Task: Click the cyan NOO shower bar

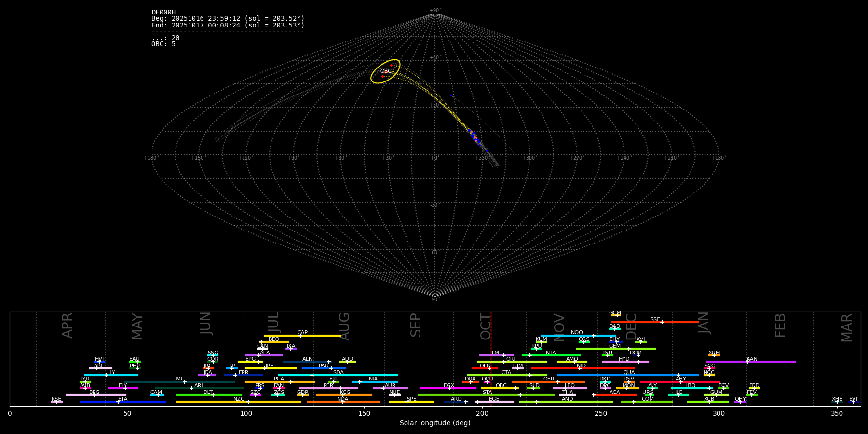Action: click(559, 336)
